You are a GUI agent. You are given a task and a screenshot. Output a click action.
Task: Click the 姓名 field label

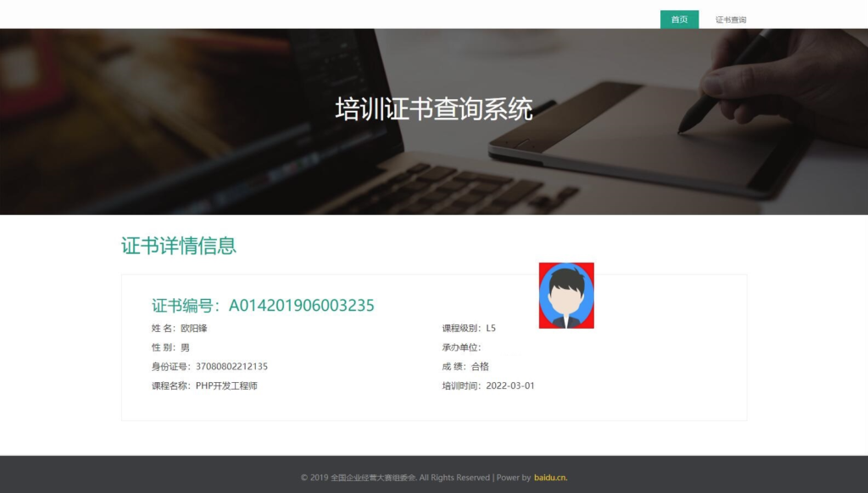[164, 329]
